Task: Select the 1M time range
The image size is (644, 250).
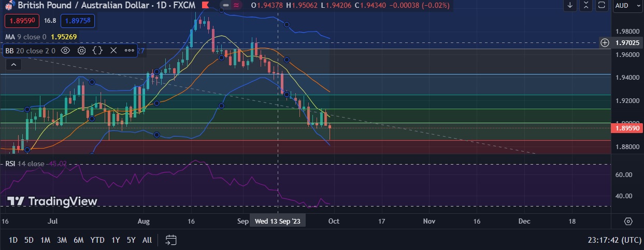Action: [45, 240]
